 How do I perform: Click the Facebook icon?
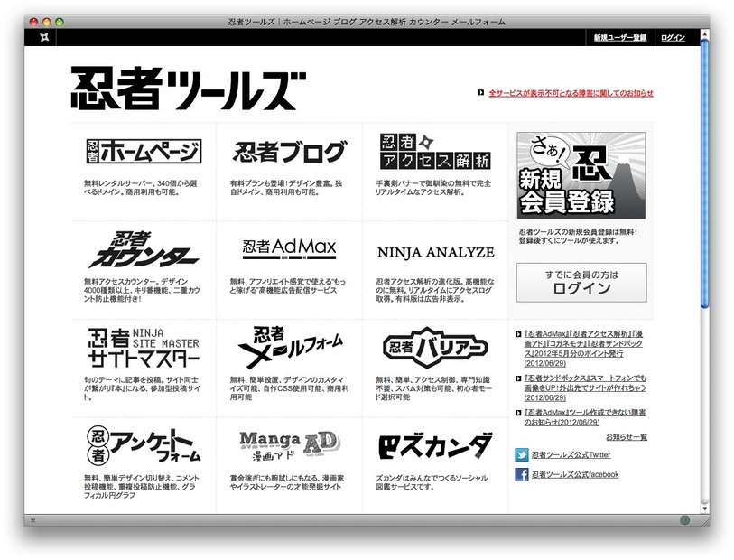(522, 474)
